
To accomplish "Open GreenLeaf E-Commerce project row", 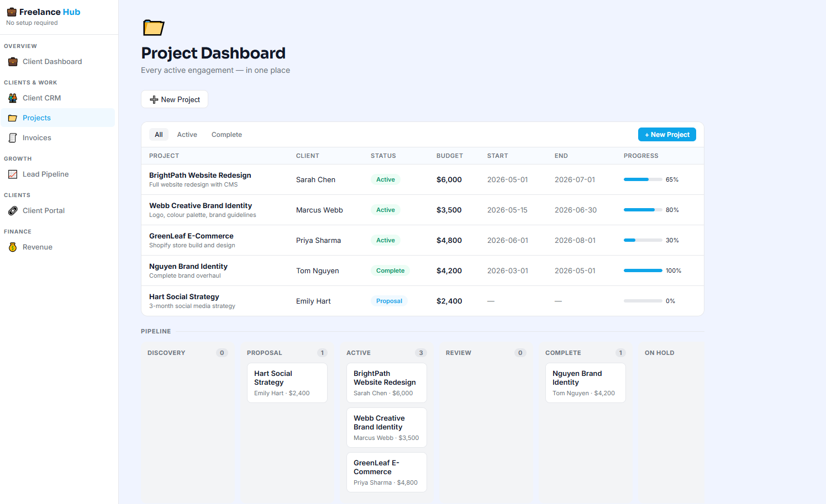I will coord(423,240).
